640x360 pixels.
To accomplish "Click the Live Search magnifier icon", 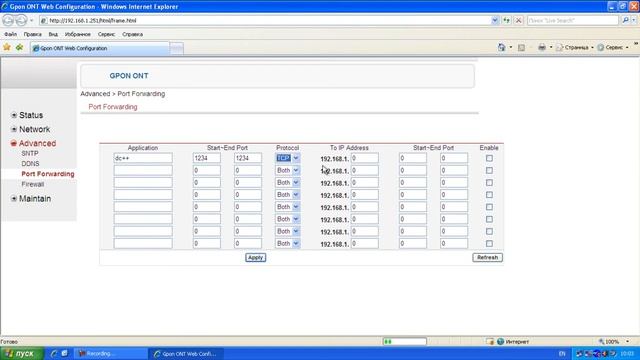I will (625, 20).
